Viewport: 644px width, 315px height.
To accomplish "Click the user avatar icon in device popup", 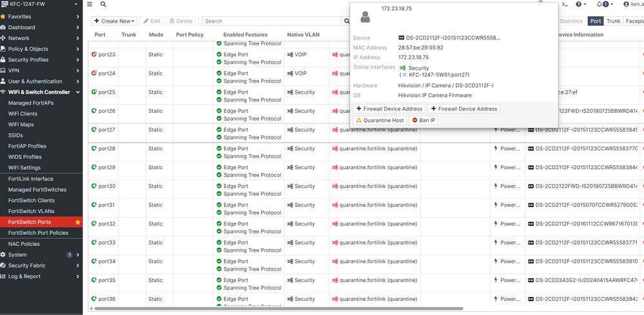I will [x=365, y=17].
